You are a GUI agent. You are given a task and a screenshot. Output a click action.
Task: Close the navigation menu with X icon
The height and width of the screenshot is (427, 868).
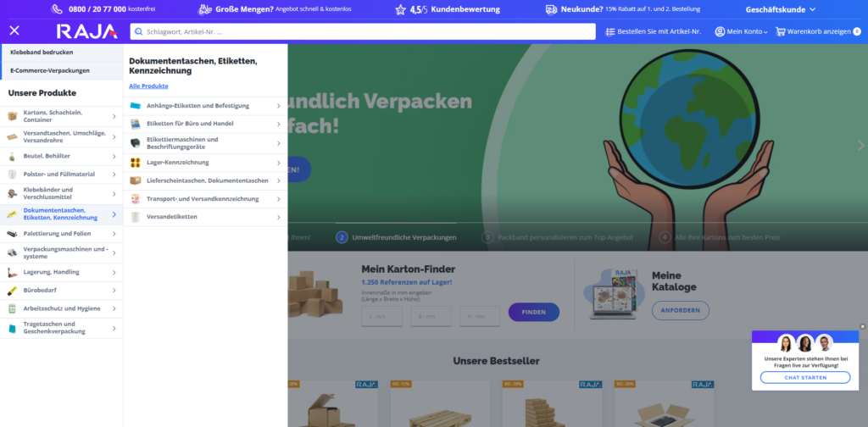tap(14, 30)
